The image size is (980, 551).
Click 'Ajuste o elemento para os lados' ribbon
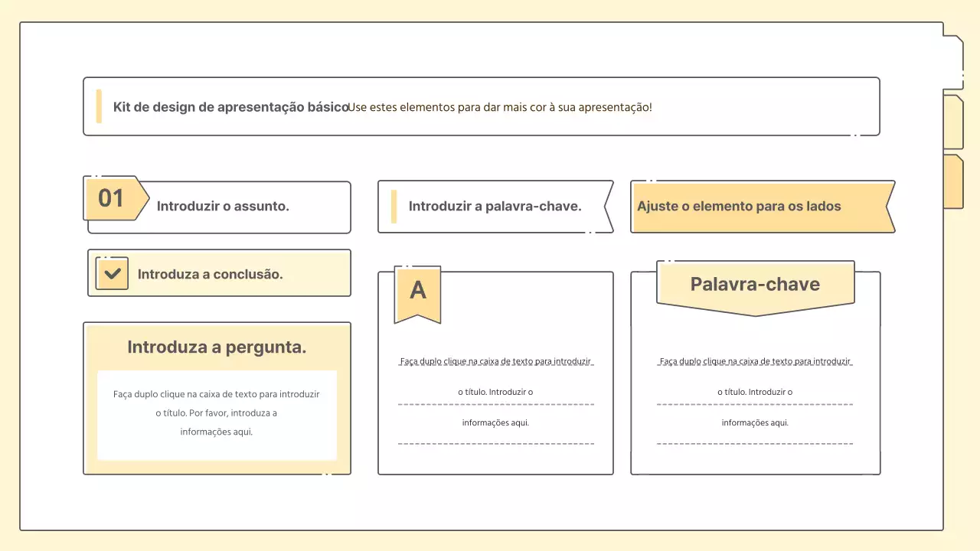click(763, 207)
